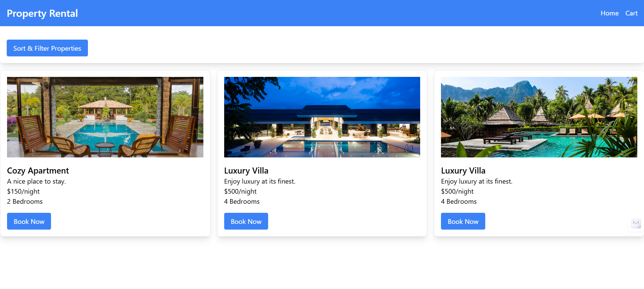Click the "A nice place to stay." description
The height and width of the screenshot is (289, 644).
pyautogui.click(x=37, y=181)
